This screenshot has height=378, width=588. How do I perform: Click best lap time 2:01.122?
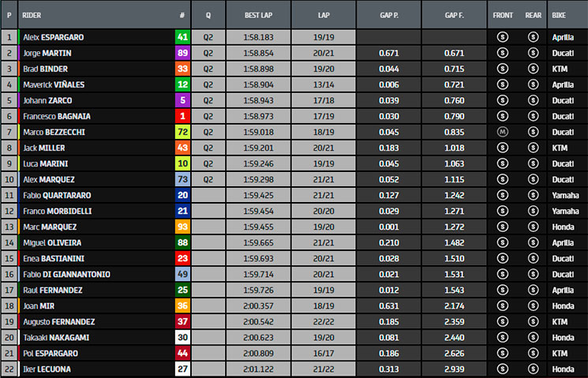coord(258,369)
